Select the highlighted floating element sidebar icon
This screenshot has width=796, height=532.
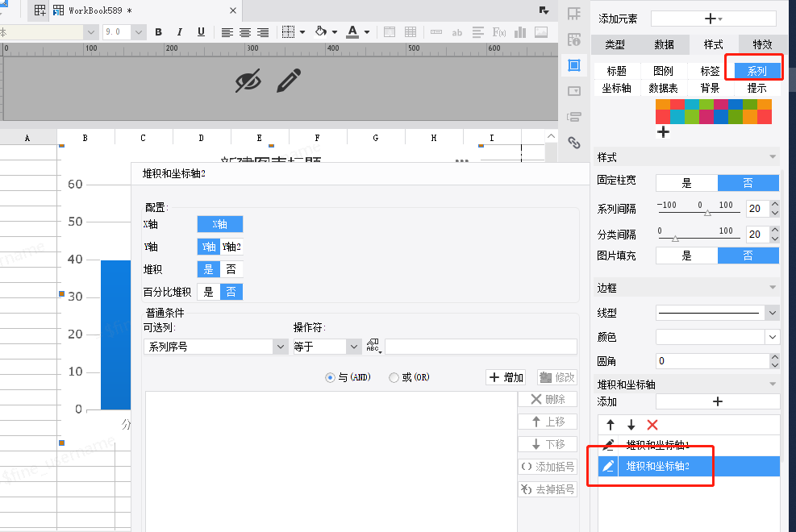coord(574,65)
